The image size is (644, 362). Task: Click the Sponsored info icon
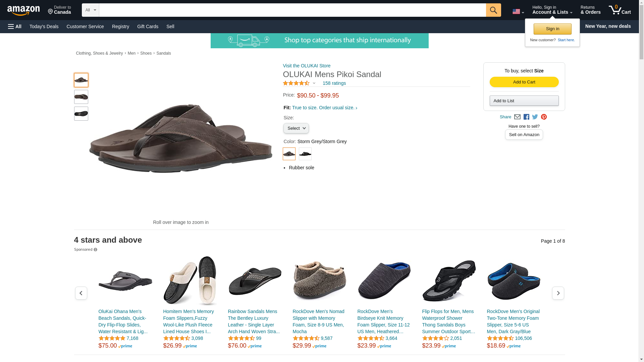pos(96,250)
